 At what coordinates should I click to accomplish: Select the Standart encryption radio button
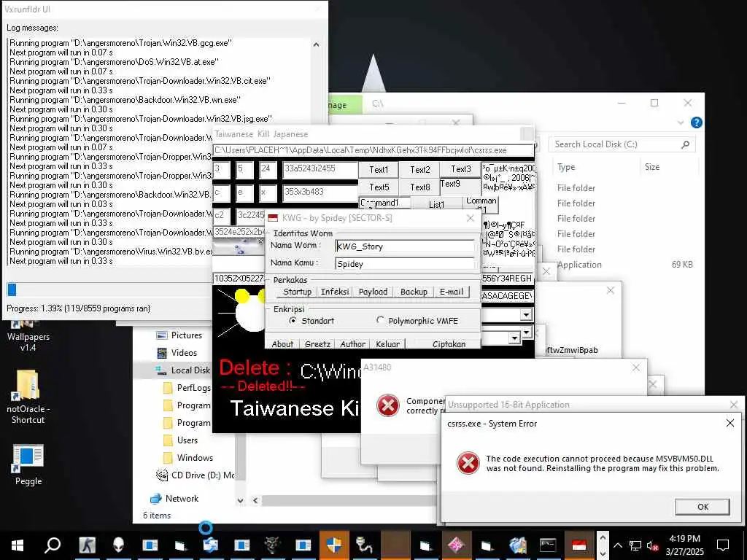(293, 321)
